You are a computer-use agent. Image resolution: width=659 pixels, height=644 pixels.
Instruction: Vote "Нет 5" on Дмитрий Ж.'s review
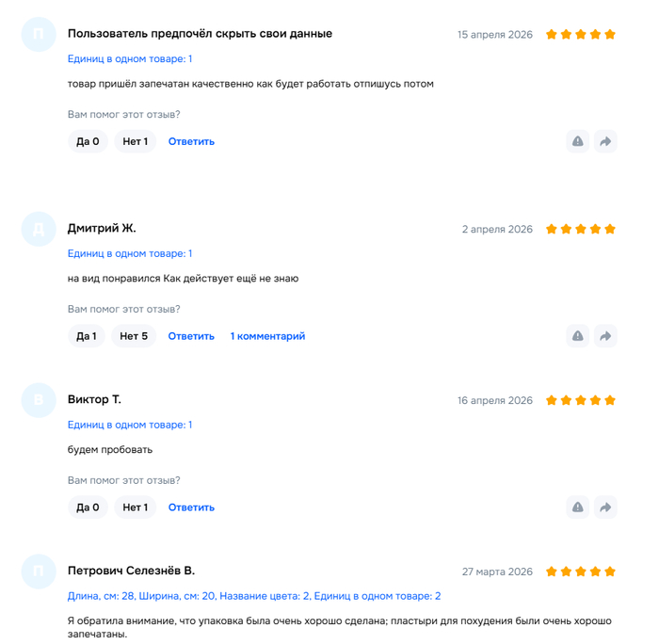pyautogui.click(x=134, y=336)
